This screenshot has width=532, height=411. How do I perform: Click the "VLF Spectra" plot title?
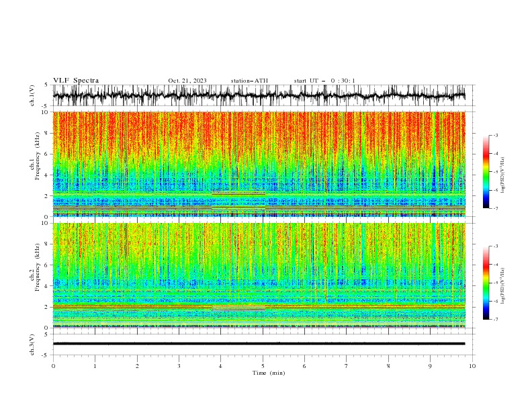(76, 81)
